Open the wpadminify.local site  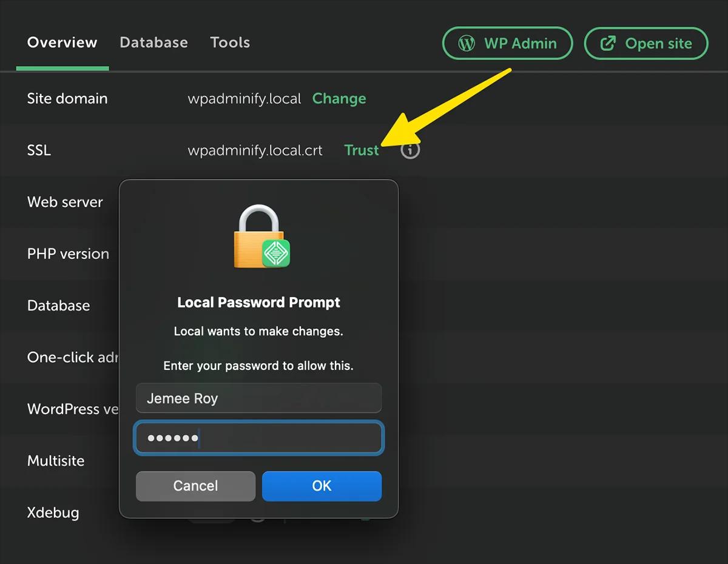point(645,43)
